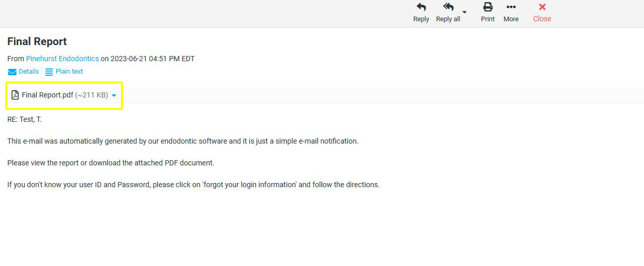Click the More text label

pos(511,19)
